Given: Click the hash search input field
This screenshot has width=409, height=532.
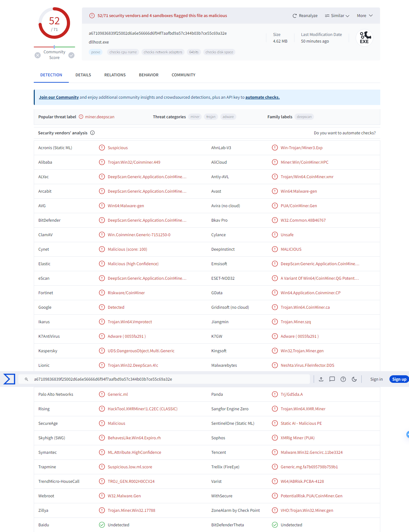Looking at the screenshot, I should point(170,379).
